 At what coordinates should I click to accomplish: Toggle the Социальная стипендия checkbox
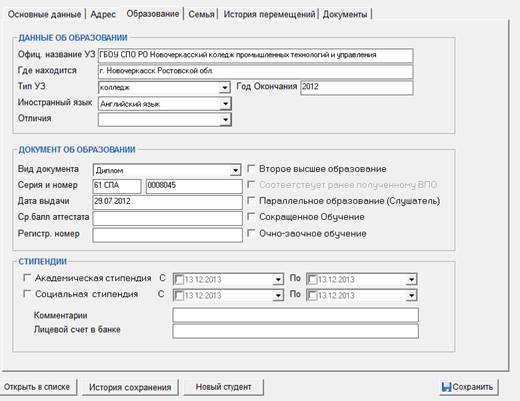click(x=27, y=294)
